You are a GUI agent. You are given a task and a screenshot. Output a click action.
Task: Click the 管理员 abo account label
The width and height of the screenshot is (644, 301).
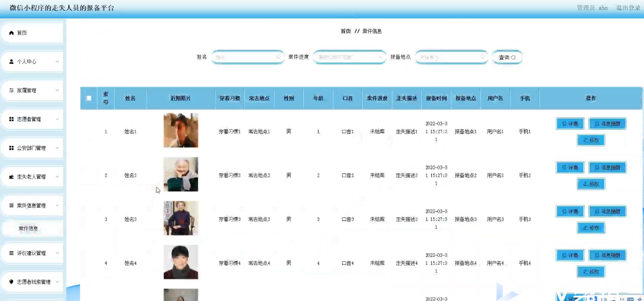592,8
